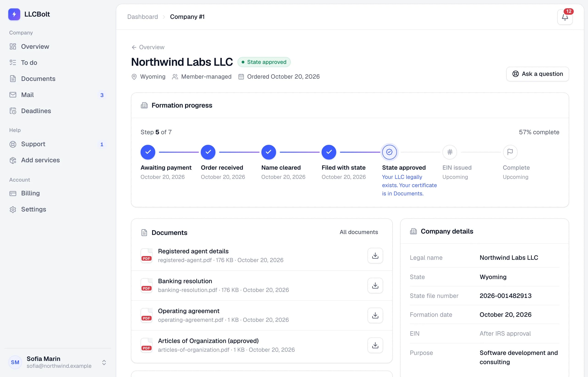
Task: Click the state file number 2026-001482913
Action: [x=505, y=296]
